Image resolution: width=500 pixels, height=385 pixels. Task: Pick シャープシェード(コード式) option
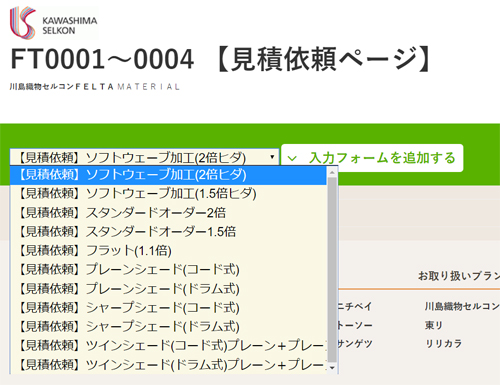(168, 307)
